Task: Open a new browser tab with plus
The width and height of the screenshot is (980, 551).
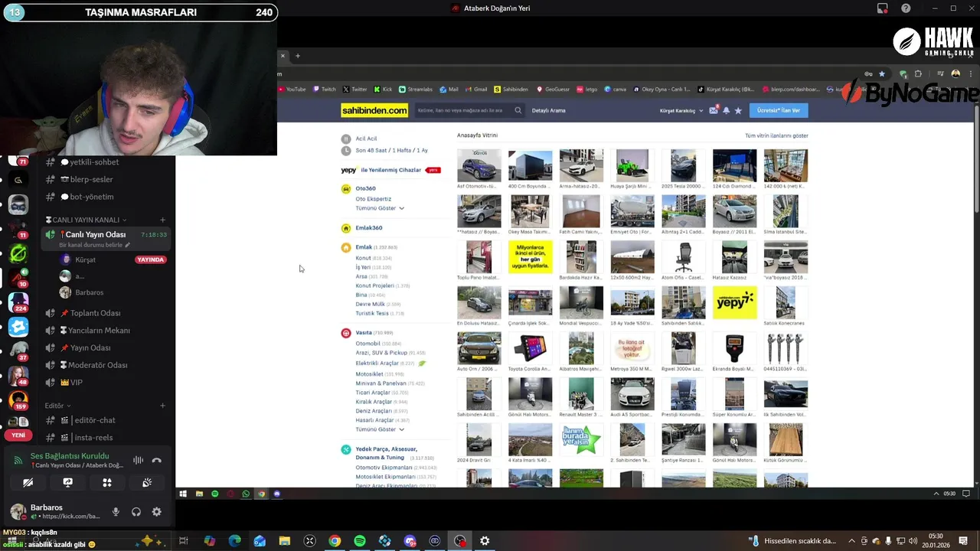Action: pos(298,56)
